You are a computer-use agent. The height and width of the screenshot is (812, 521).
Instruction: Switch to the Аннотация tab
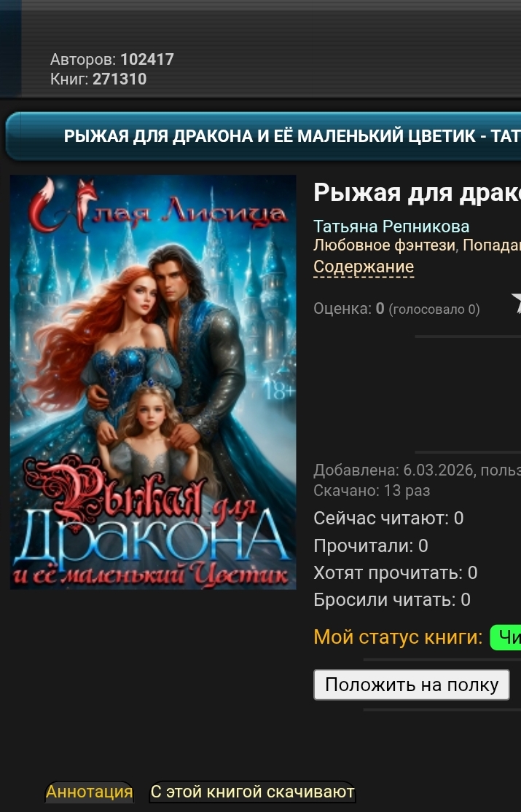tap(89, 792)
